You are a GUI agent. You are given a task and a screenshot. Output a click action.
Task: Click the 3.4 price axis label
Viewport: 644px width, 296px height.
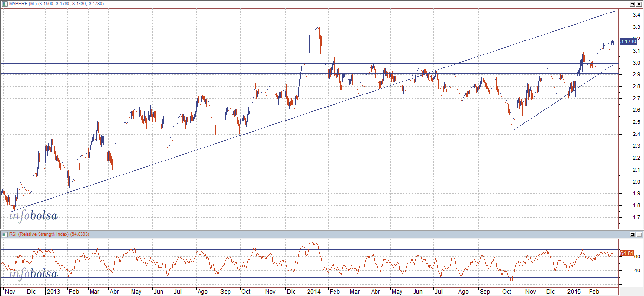(637, 15)
